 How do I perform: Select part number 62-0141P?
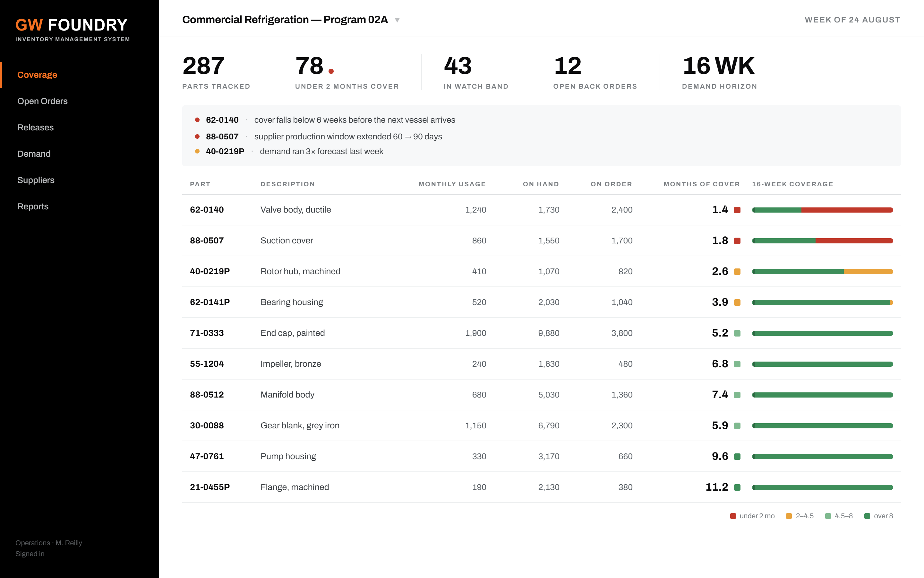coord(210,302)
